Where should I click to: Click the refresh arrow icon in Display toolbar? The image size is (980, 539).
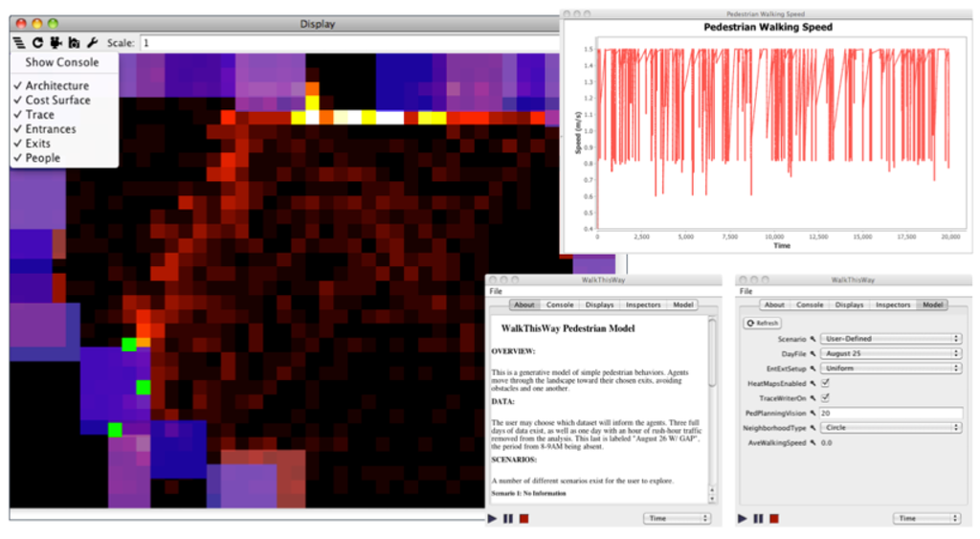37,43
